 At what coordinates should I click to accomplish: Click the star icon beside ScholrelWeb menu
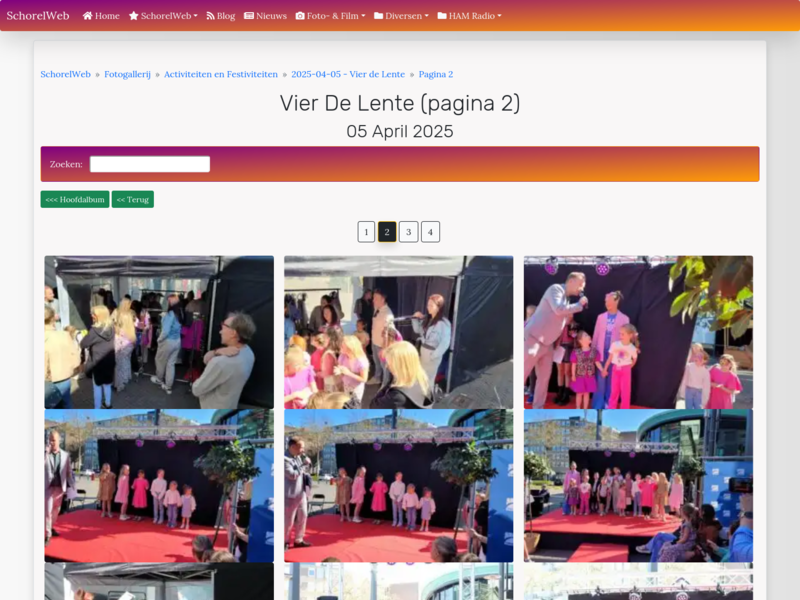click(134, 16)
